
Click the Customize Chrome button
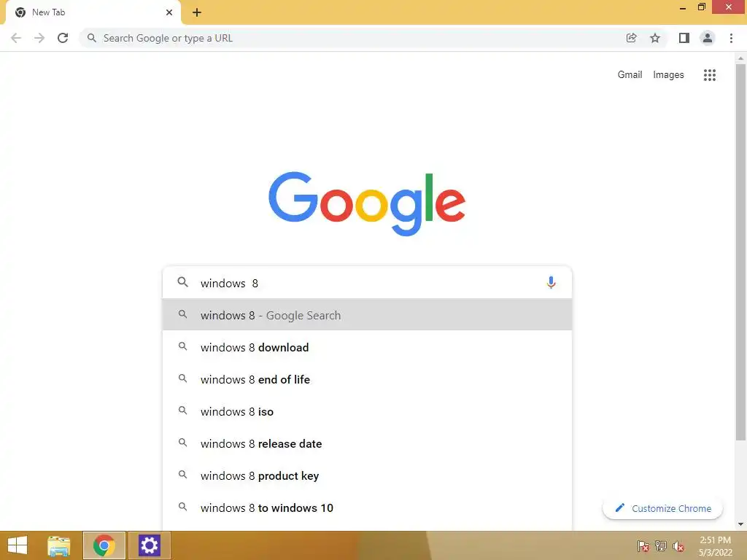[662, 508]
